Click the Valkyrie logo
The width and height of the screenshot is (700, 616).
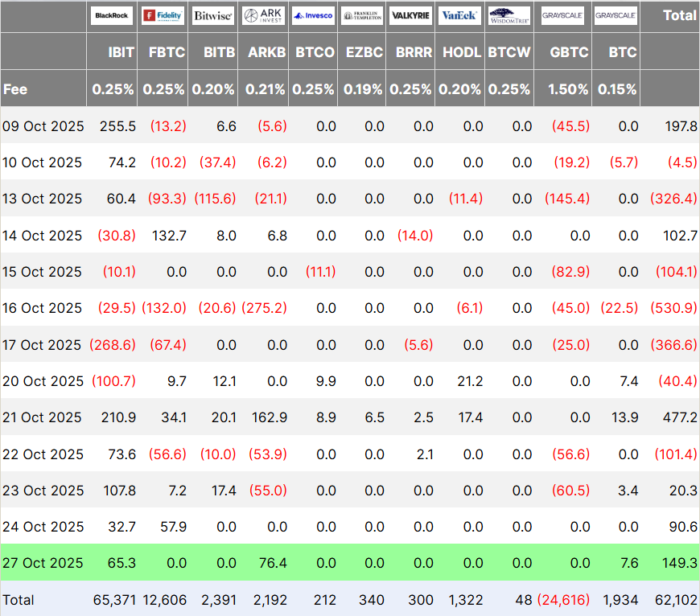tap(410, 15)
